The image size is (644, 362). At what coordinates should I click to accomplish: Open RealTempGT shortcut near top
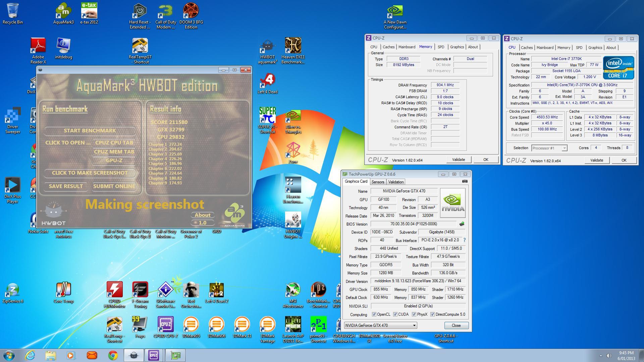pos(140,51)
